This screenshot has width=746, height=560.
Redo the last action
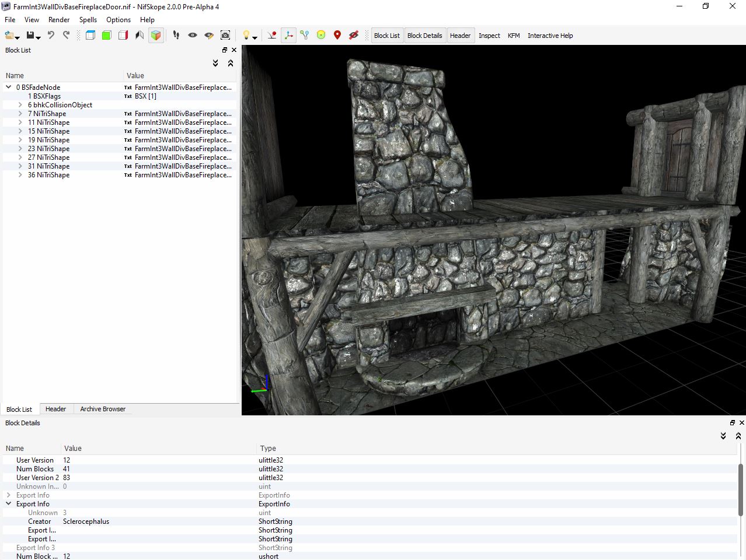pyautogui.click(x=66, y=36)
